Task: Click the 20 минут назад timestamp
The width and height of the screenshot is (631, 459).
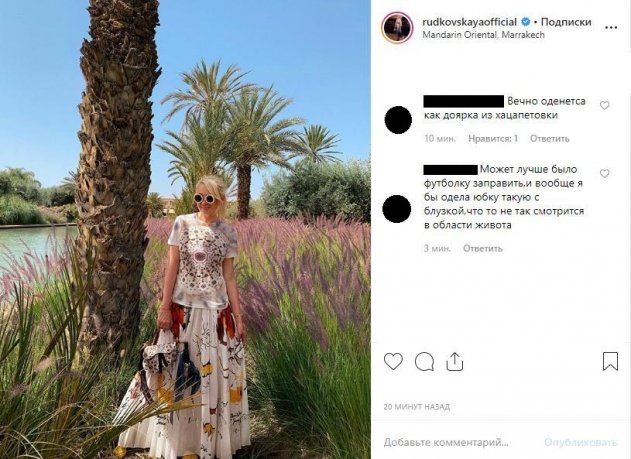Action: coord(417,407)
